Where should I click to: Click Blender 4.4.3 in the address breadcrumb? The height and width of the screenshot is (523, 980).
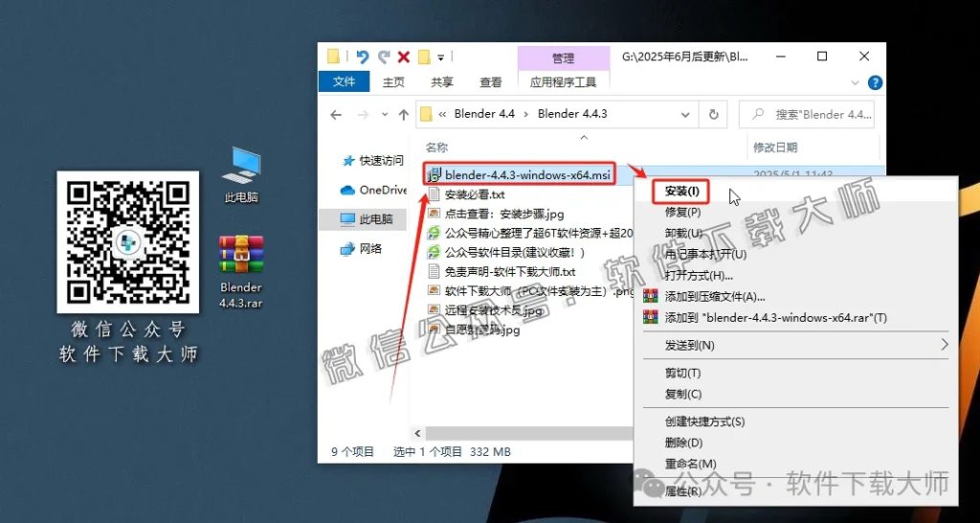[572, 114]
